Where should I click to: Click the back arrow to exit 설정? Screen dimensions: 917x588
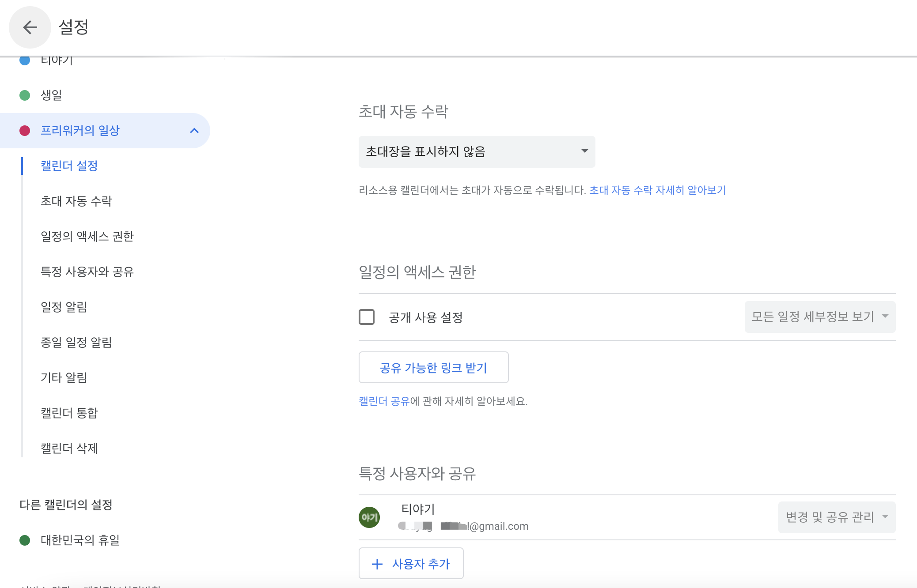[30, 27]
